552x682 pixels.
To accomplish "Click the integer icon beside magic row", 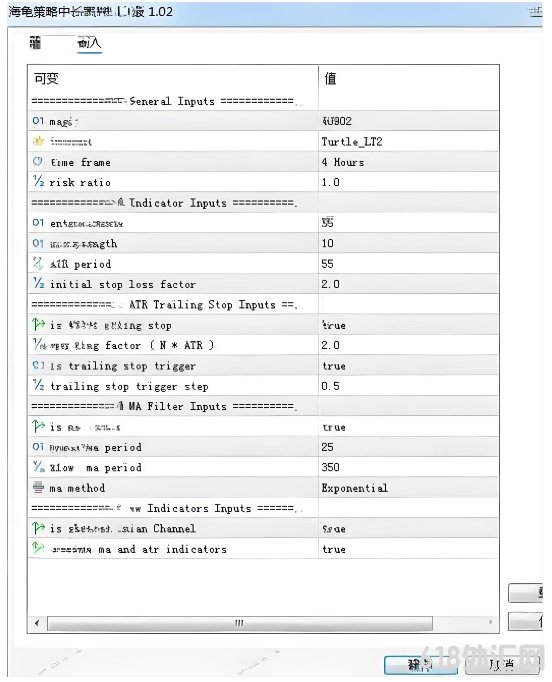I will tap(38, 120).
